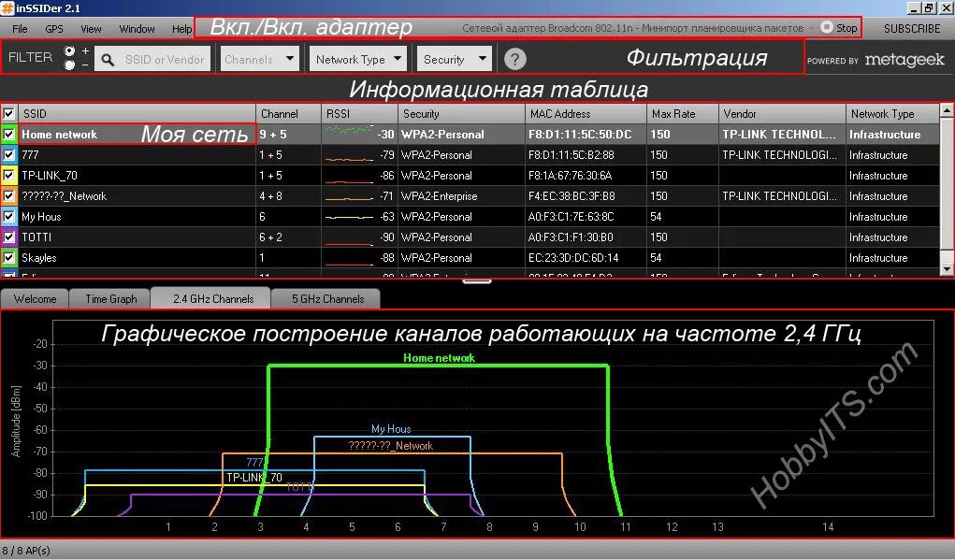Click the My Hous label in channel graph
Image resolution: width=955 pixels, height=560 pixels.
coord(391,429)
